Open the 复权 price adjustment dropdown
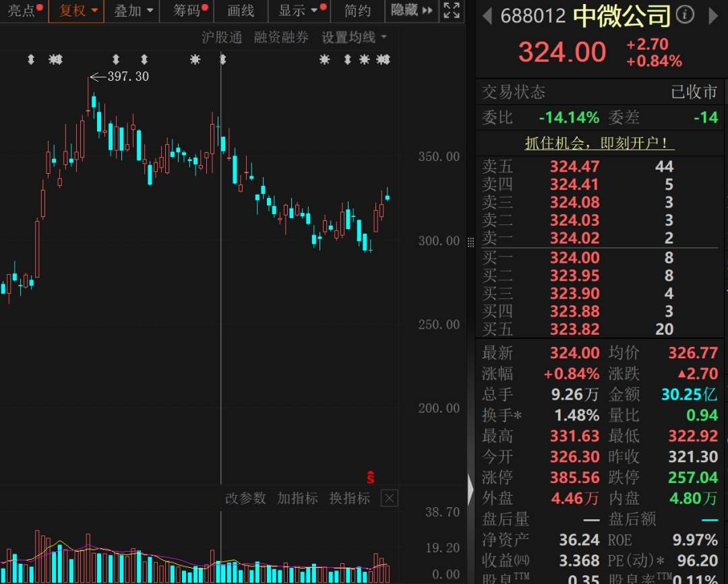This screenshot has height=584, width=728. 76,11
